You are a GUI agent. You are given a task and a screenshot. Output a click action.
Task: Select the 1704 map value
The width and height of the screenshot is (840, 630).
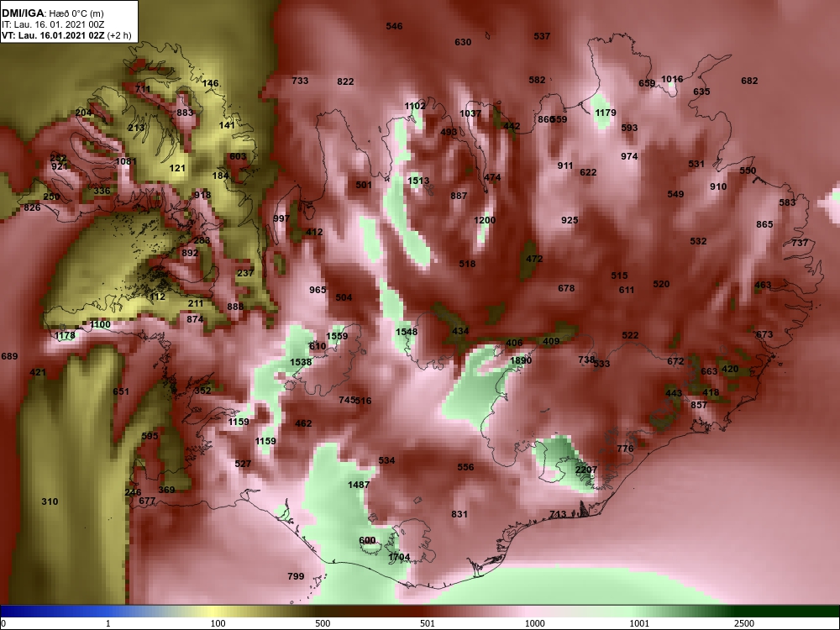[x=399, y=557]
